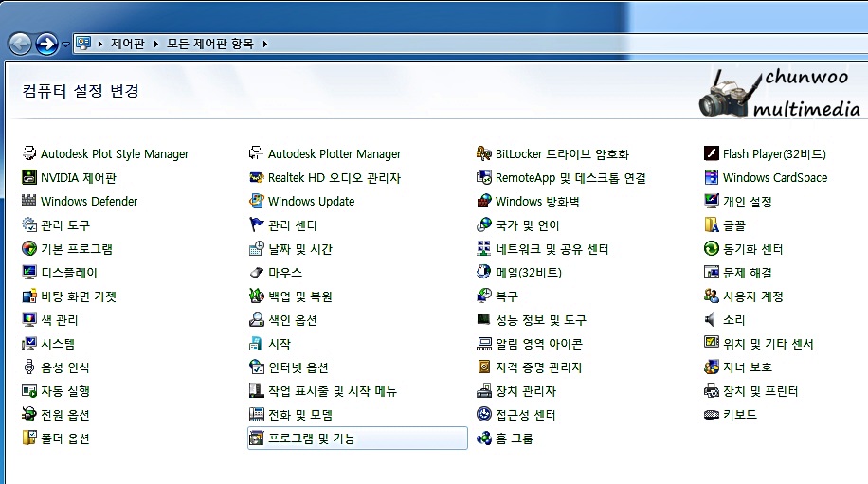Open the 바탕 화면 가젯 icon
This screenshot has width=868, height=484.
point(28,296)
